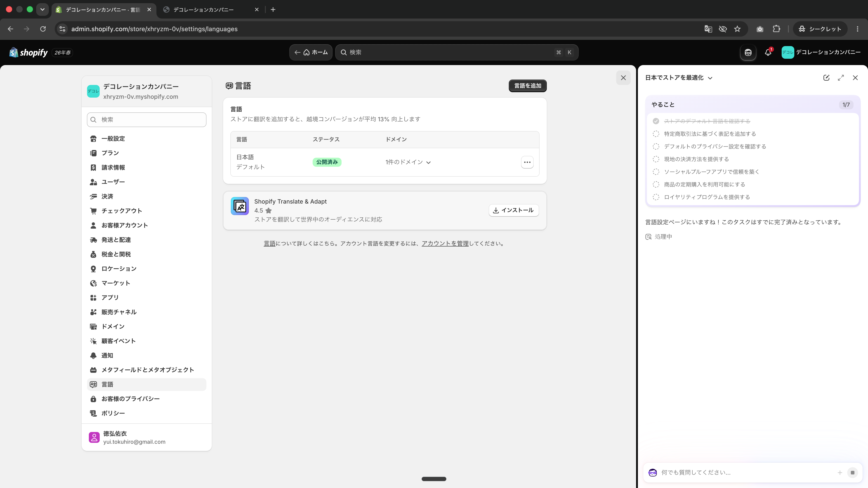
Task: Click the stop button in chat input
Action: (x=852, y=472)
